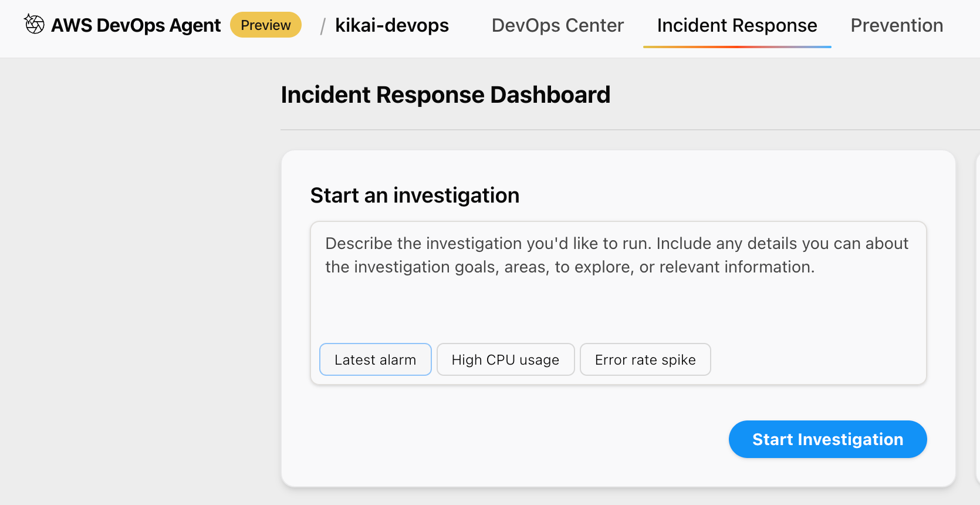The width and height of the screenshot is (980, 505).
Task: Choose the Latest alarm suggestion chip
Action: (x=375, y=359)
